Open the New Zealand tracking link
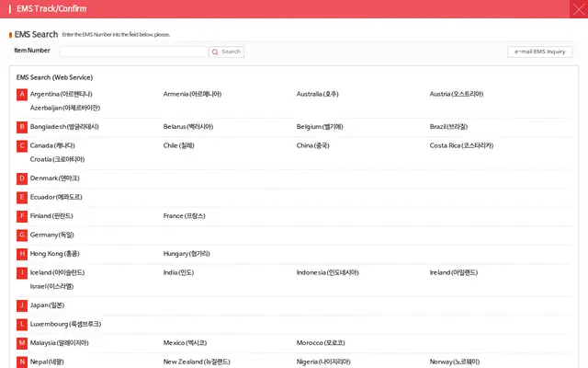588x368 pixels. [197, 362]
